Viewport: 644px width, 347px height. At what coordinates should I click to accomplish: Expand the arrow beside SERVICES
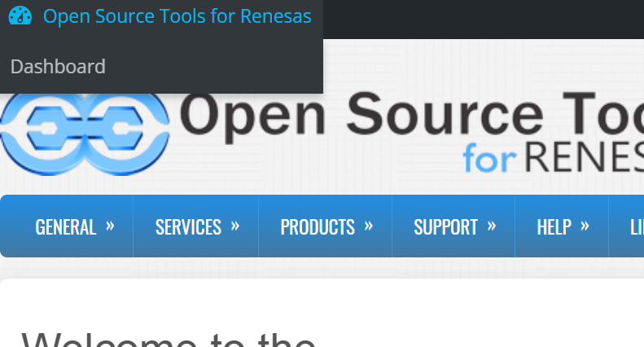235,226
